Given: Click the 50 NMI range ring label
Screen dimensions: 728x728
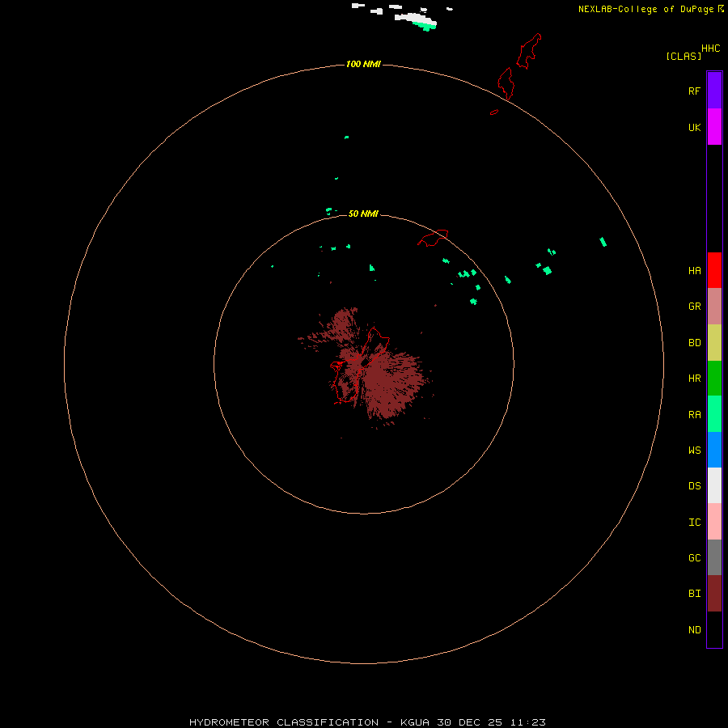Looking at the screenshot, I should click(x=363, y=214).
